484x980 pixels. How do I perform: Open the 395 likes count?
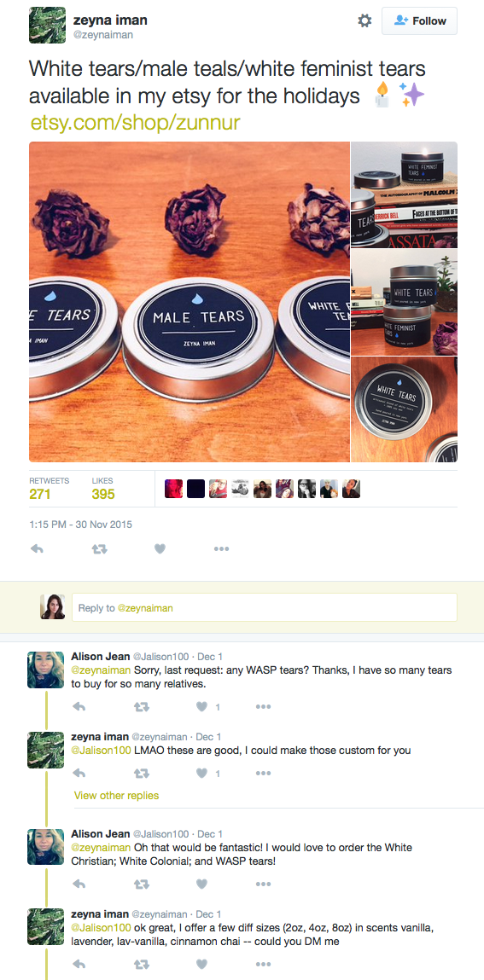coord(103,494)
